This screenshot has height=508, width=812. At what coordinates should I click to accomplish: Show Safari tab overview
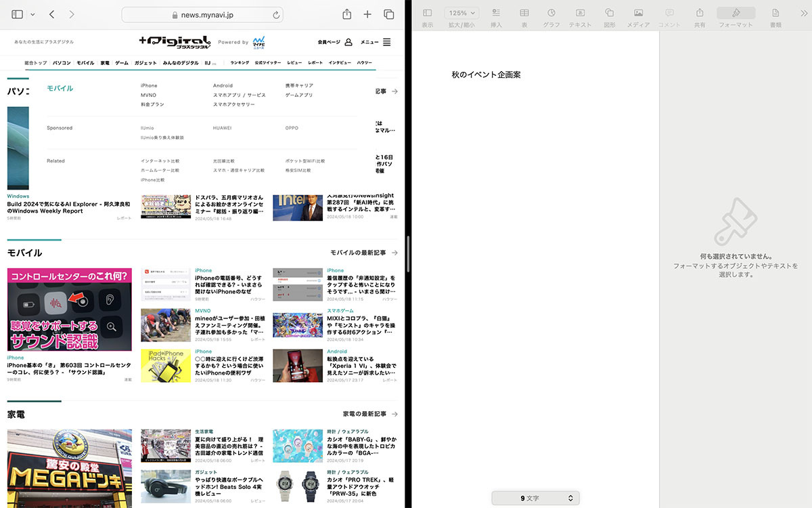pyautogui.click(x=389, y=14)
